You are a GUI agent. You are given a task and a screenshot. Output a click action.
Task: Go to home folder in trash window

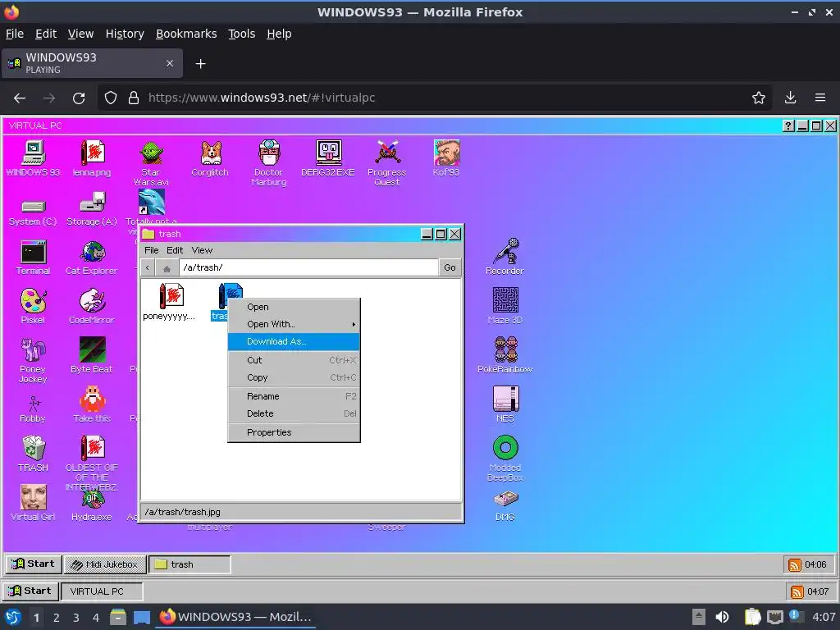click(x=167, y=267)
